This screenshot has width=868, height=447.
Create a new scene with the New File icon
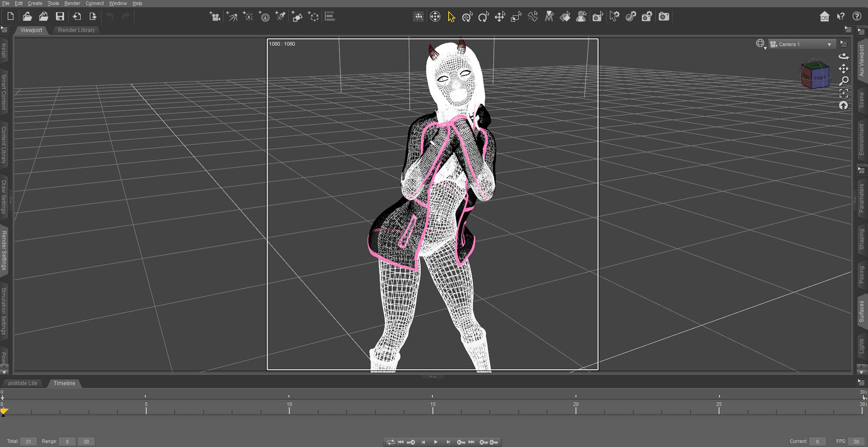click(x=10, y=17)
